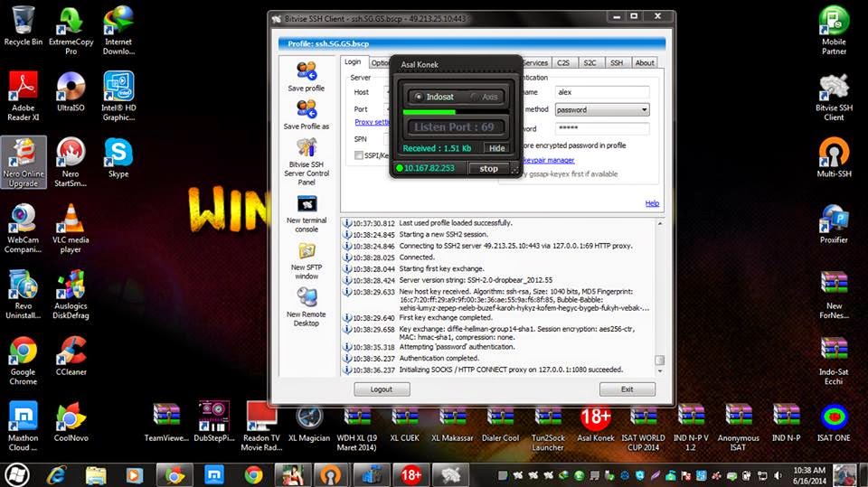Click the Username field containing alex
This screenshot has width=868, height=487.
[602, 92]
